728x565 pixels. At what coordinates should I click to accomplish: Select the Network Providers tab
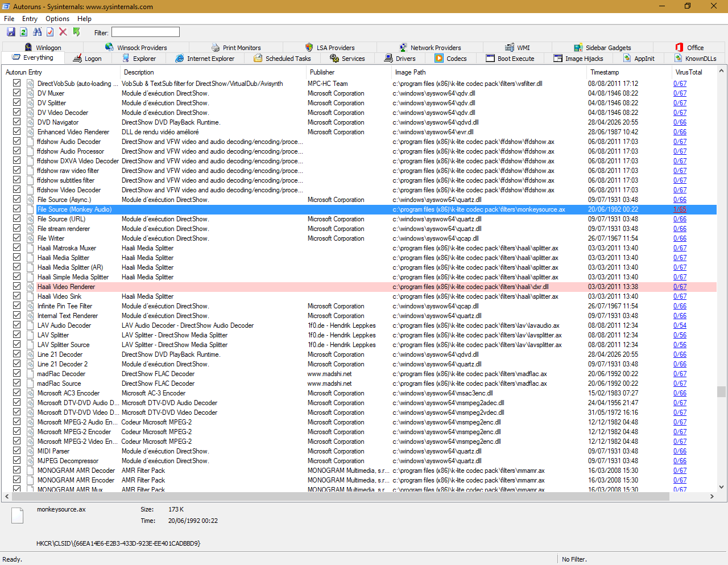(x=430, y=48)
